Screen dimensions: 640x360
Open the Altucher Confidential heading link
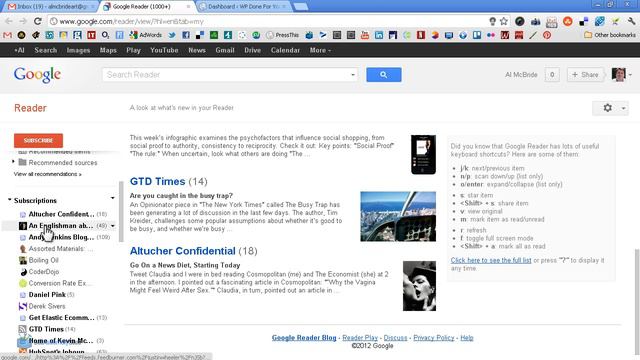(x=182, y=251)
